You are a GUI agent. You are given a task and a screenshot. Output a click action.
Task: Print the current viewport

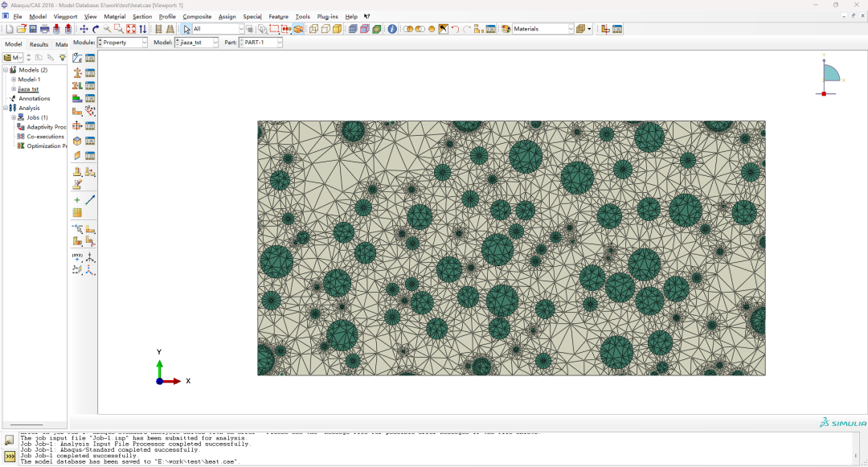tap(44, 29)
